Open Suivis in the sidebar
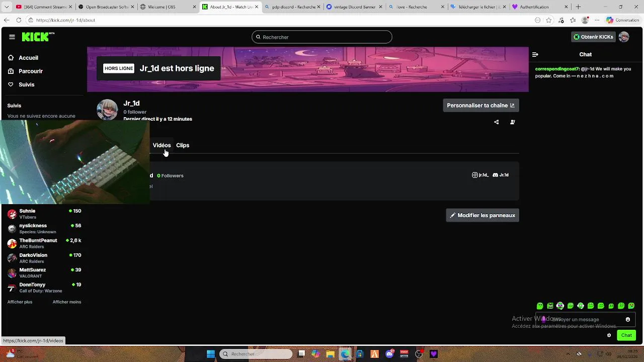This screenshot has width=644, height=362. coord(26,84)
